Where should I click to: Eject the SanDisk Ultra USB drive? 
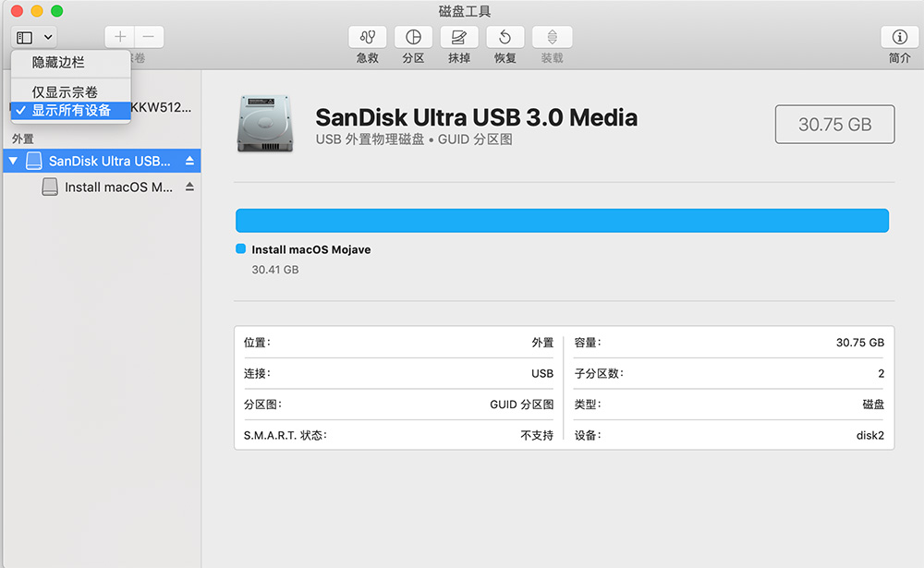click(190, 161)
